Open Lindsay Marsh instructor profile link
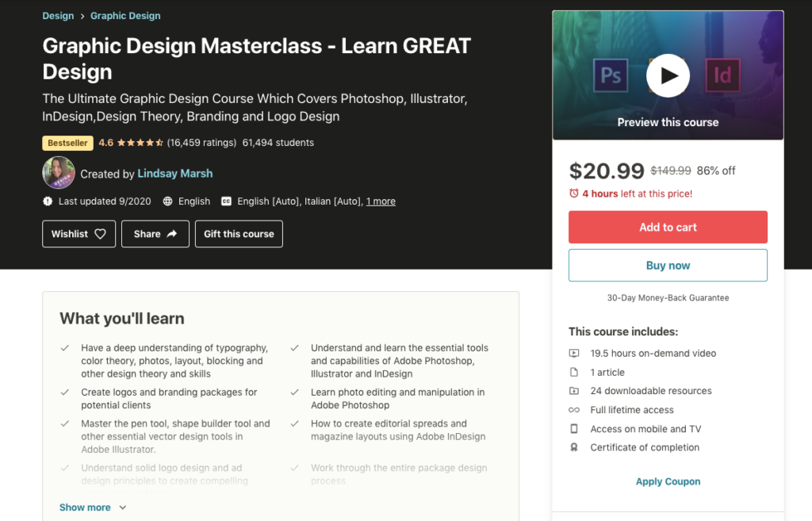The image size is (812, 521). click(x=175, y=174)
